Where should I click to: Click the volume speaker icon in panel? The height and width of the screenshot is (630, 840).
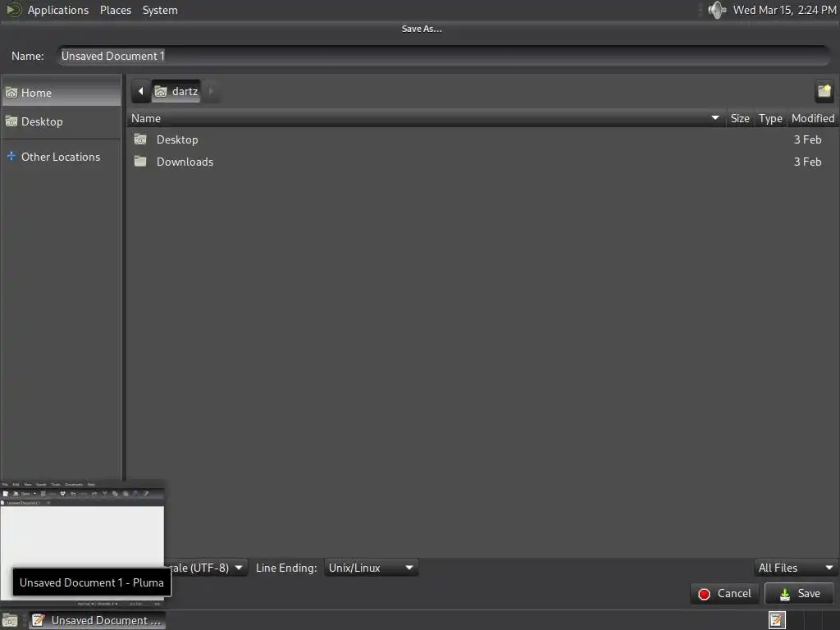pos(716,10)
